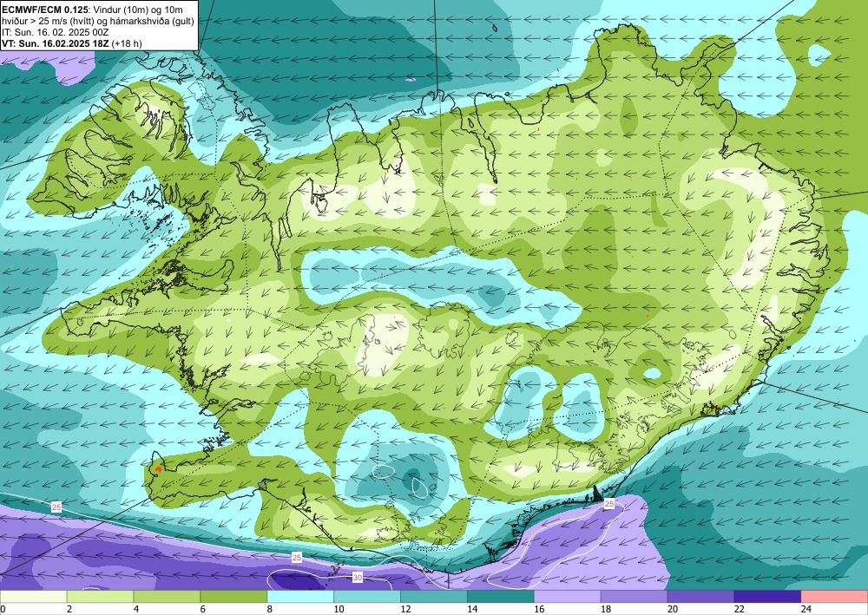Choose the 22–24 m/s dark indigo legend swatch

(x=767, y=597)
